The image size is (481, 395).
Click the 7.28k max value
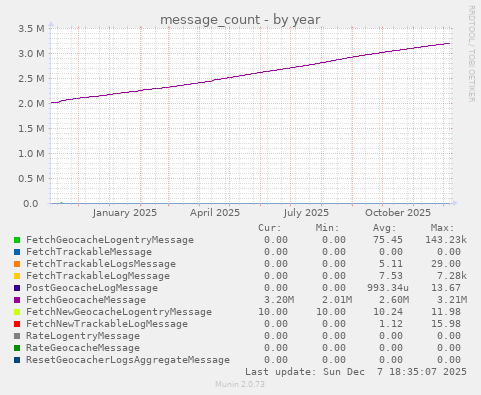click(452, 276)
